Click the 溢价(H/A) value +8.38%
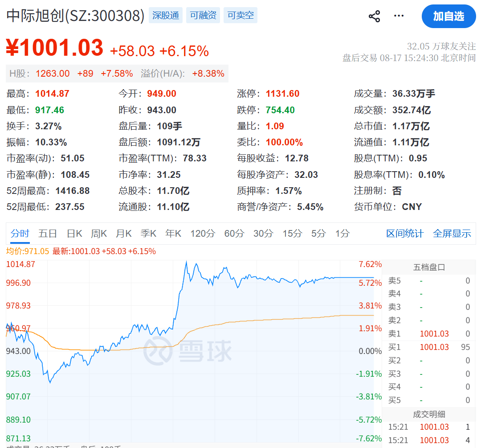Image resolution: width=481 pixels, height=448 pixels. click(208, 74)
